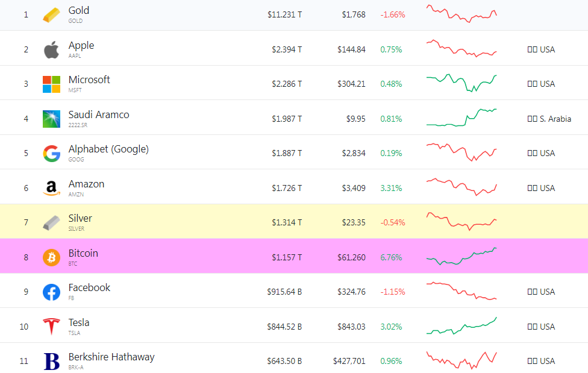Click the Berkshire Hathaway B logo
This screenshot has height=373, width=588.
point(51,362)
